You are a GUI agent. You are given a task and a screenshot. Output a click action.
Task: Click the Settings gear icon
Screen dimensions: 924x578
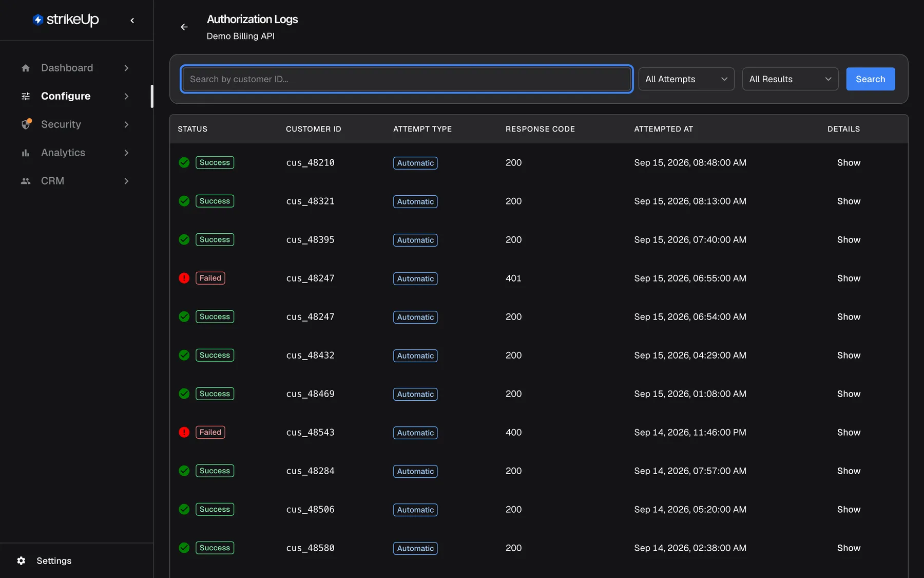click(x=21, y=561)
